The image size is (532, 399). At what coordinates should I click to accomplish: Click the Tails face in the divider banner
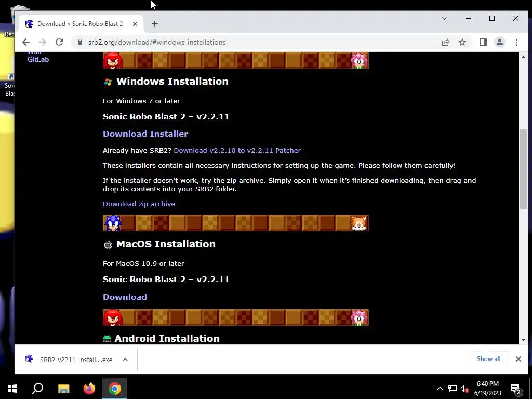click(359, 223)
